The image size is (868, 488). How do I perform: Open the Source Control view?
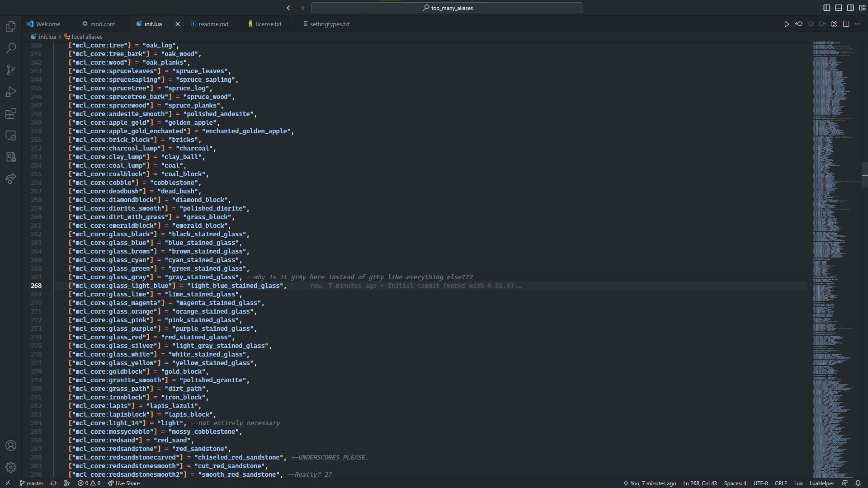pyautogui.click(x=11, y=70)
